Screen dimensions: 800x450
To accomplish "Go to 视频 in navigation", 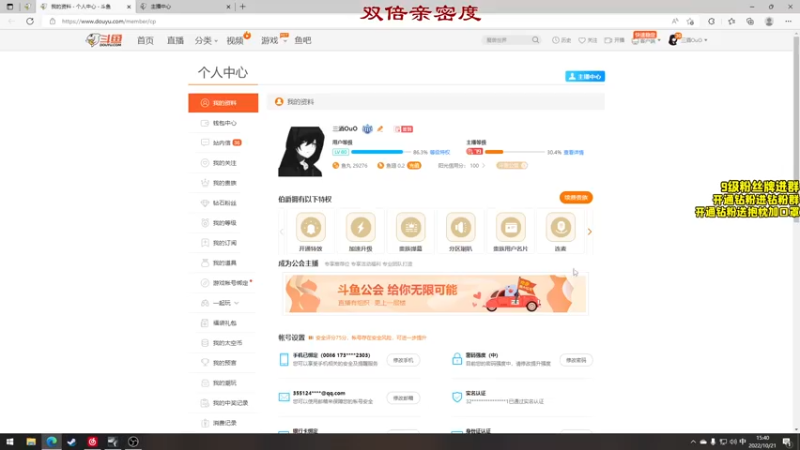I will 235,40.
